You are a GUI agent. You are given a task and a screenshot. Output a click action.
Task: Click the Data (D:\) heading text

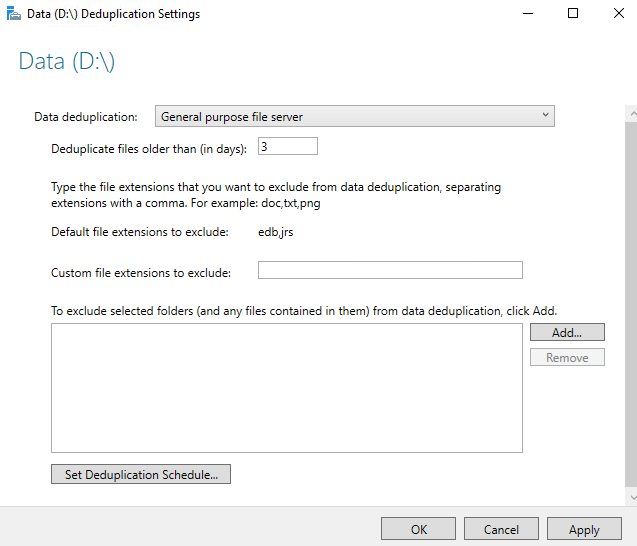(67, 62)
